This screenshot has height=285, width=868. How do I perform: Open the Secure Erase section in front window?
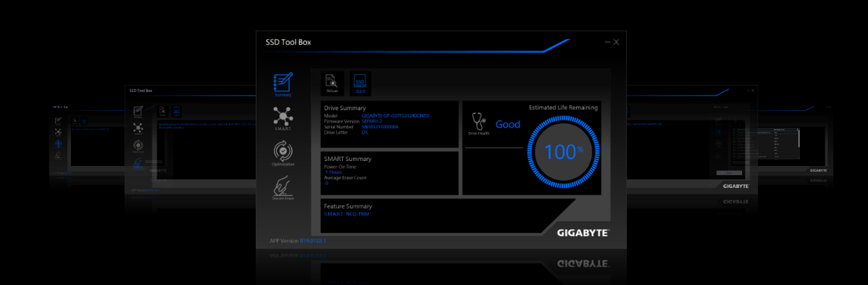click(x=283, y=189)
